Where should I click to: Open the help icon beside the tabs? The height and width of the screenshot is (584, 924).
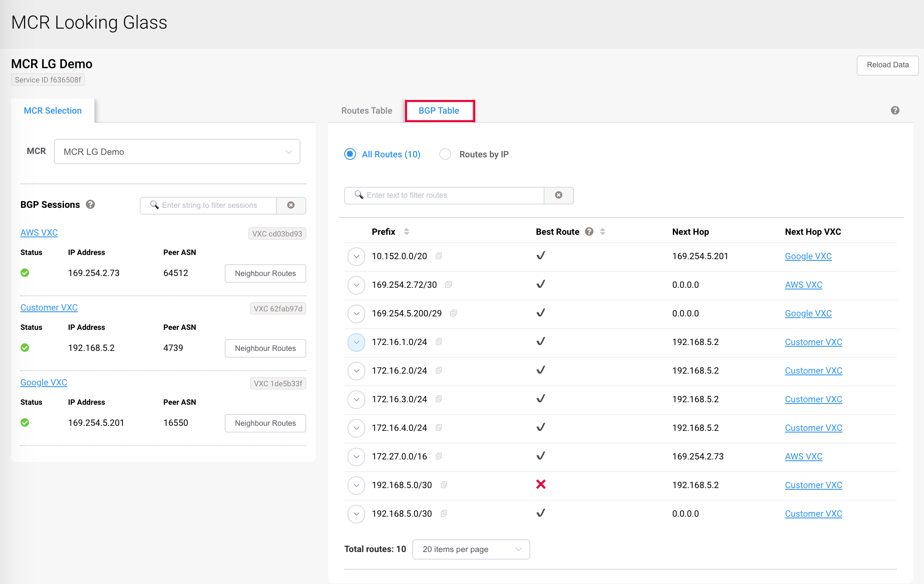(895, 110)
